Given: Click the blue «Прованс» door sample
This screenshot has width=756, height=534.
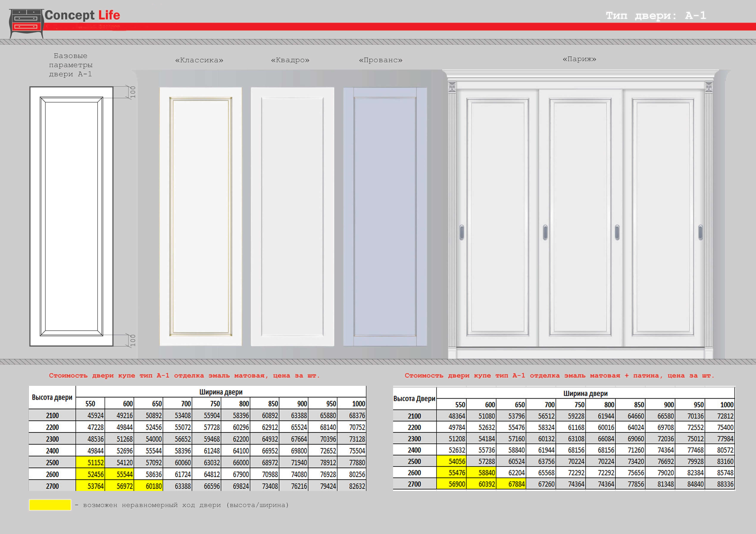Looking at the screenshot, I should pyautogui.click(x=385, y=216).
